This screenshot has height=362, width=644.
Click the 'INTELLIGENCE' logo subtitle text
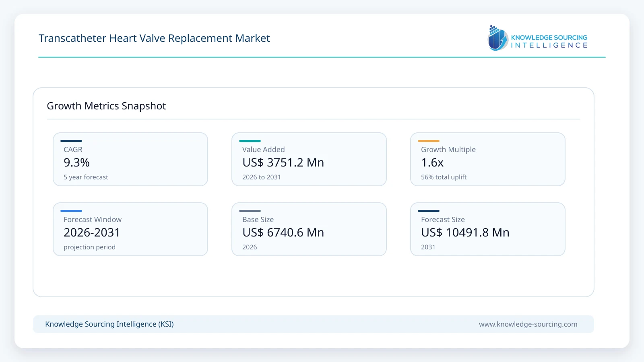549,45
